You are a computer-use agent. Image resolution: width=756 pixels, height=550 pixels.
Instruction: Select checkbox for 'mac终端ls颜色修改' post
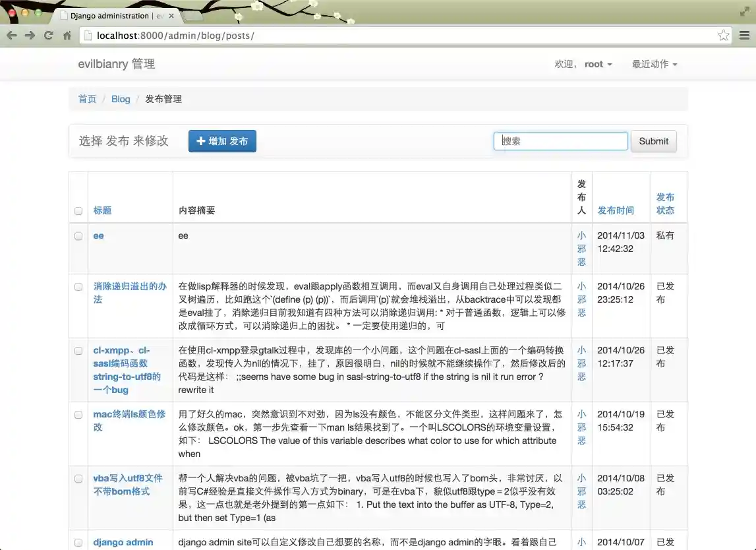[x=78, y=415]
